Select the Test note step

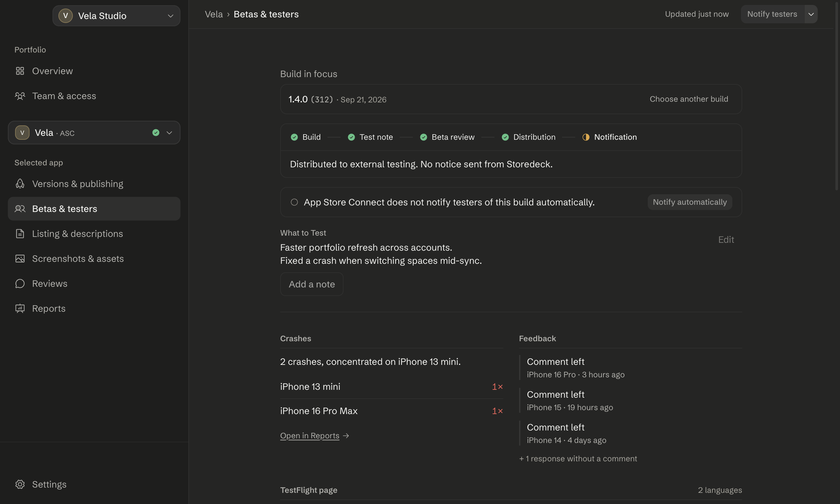coord(370,137)
